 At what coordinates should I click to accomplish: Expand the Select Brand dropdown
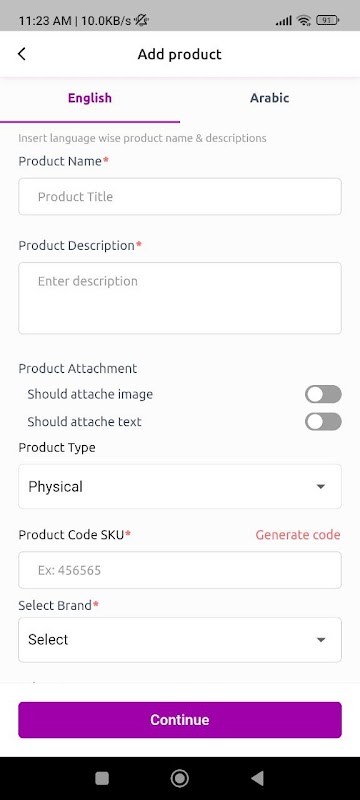pyautogui.click(x=180, y=640)
